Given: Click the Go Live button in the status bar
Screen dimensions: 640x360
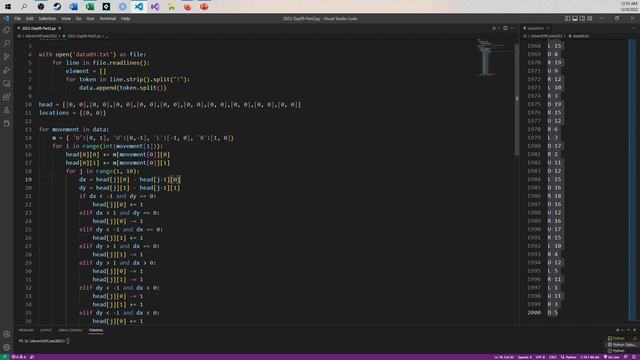Looking at the screenshot, I should click(x=611, y=357).
